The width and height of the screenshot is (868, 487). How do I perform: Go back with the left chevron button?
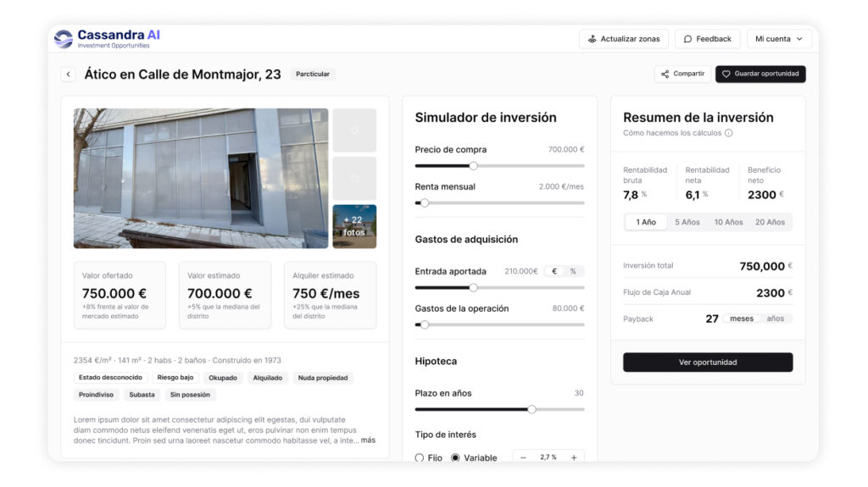(x=68, y=75)
